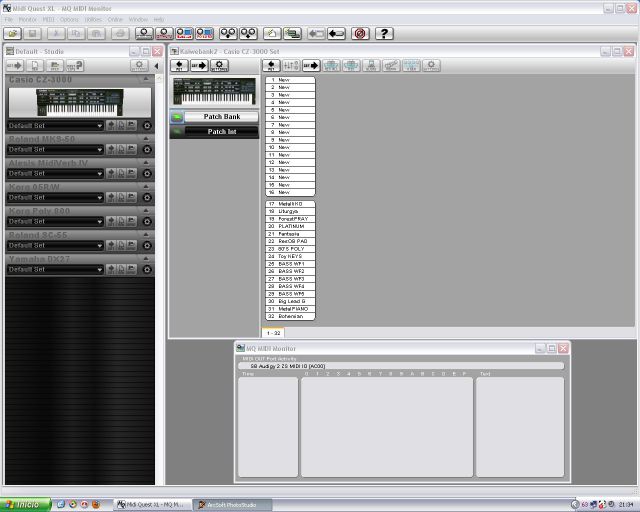Toggle the green indicator beside Patch Int
The image size is (640, 512).
177,131
